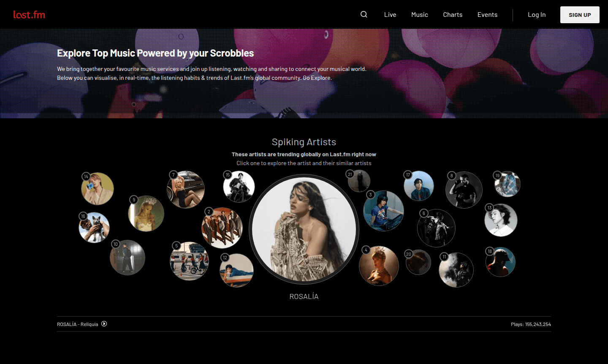This screenshot has height=364, width=608.
Task: Select spiking artist number 14
Action: click(98, 189)
